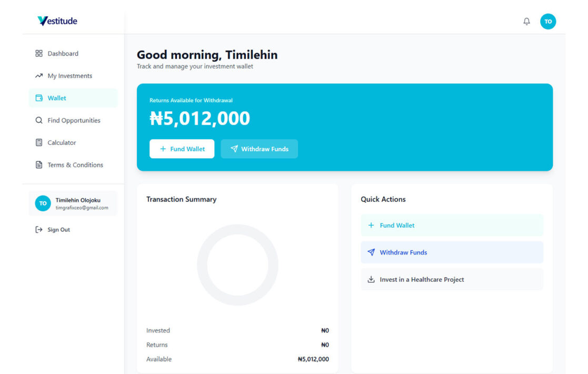The height and width of the screenshot is (374, 588).
Task: Open the TO profile avatar in top bar
Action: [548, 21]
